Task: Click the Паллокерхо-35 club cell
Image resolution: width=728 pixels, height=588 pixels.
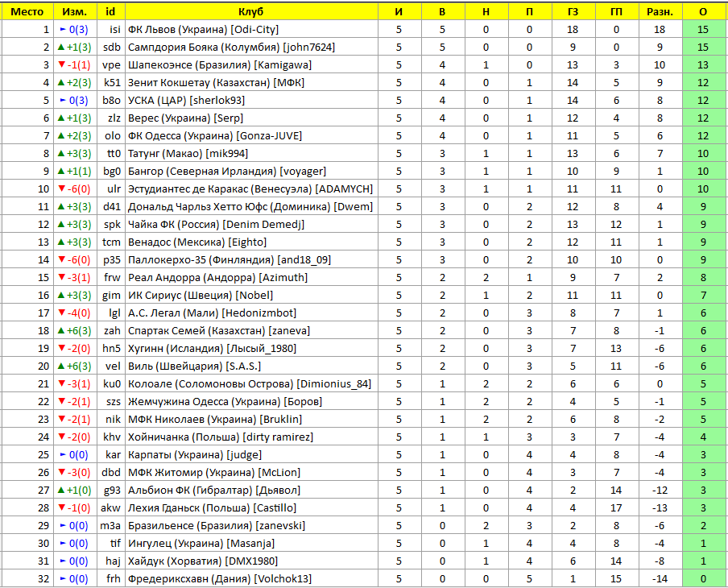Action: coord(251,260)
